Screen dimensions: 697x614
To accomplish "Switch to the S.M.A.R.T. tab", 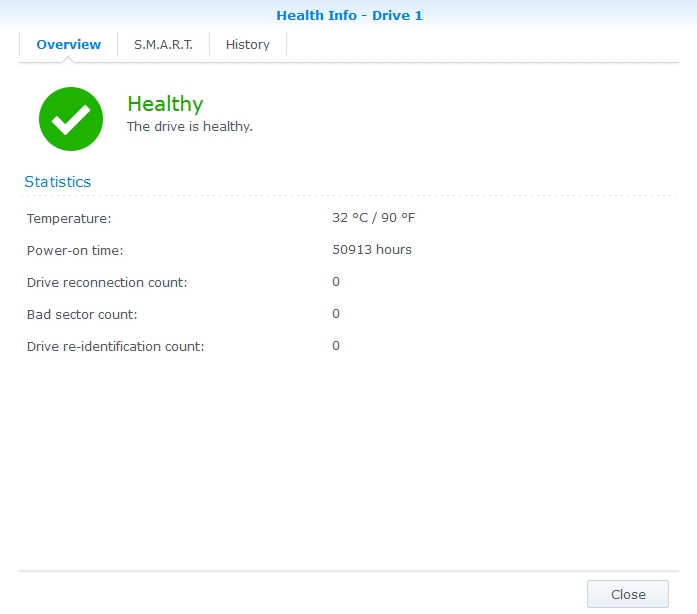I will point(163,44).
